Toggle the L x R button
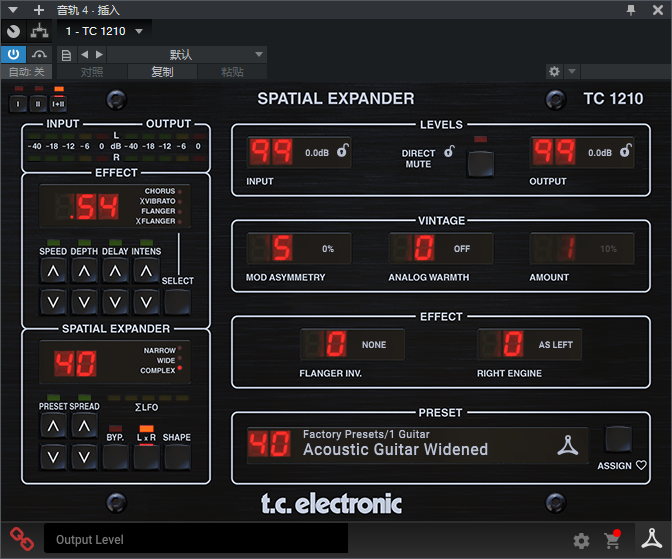The width and height of the screenshot is (672, 559). pyautogui.click(x=146, y=457)
